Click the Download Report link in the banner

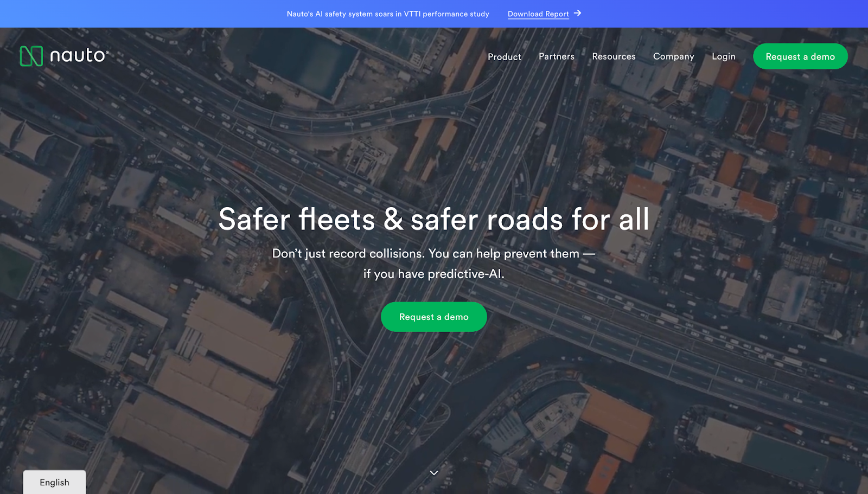[x=538, y=14]
